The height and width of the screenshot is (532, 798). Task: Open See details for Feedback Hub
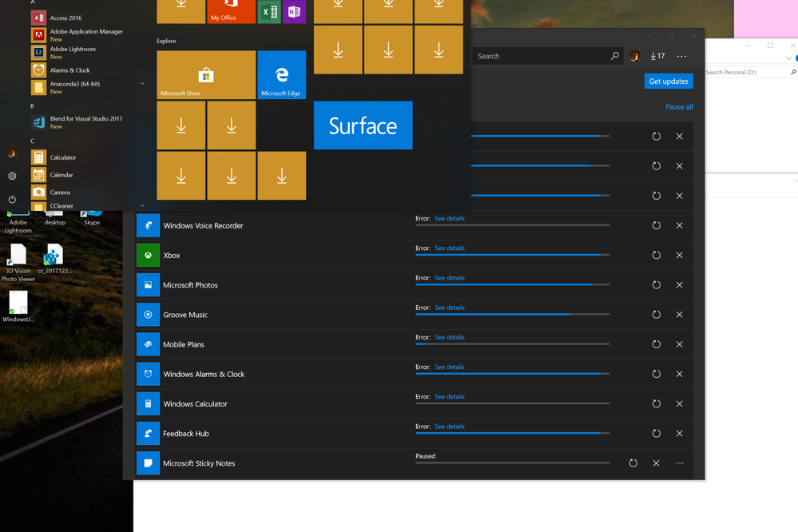(450, 427)
